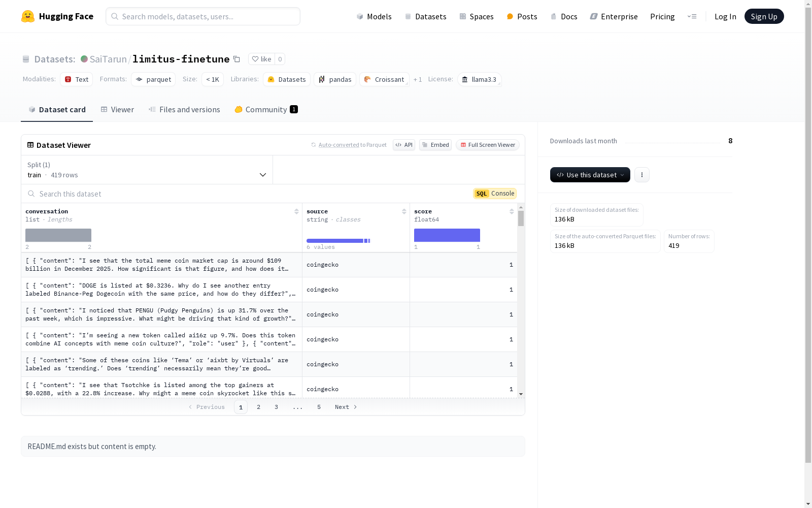This screenshot has height=508, width=812.
Task: Open the Community tab
Action: 266,109
